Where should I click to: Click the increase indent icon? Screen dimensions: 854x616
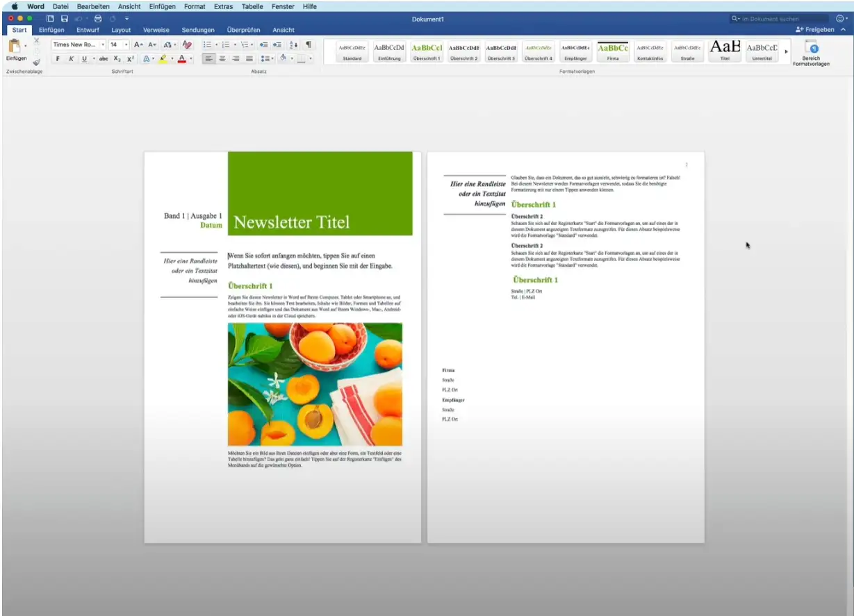click(277, 44)
